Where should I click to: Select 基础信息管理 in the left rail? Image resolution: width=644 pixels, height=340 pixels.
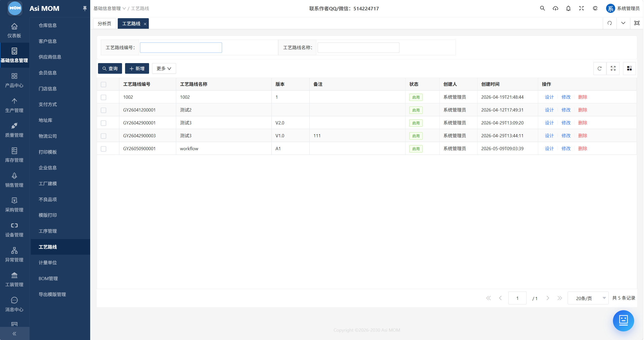pyautogui.click(x=14, y=55)
